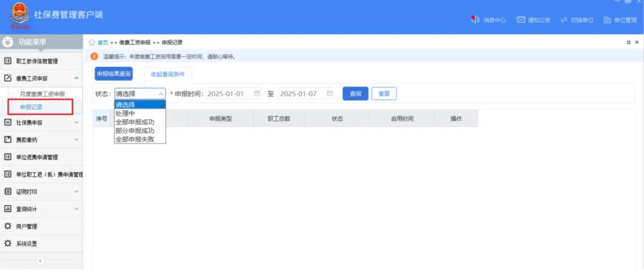Open calendar icon for end date

[330, 93]
